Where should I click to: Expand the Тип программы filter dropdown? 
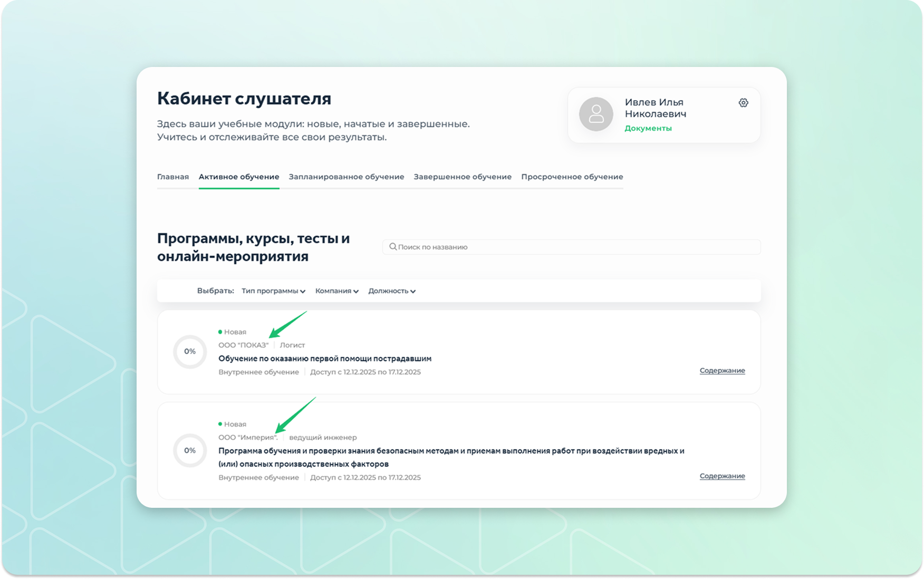click(273, 291)
